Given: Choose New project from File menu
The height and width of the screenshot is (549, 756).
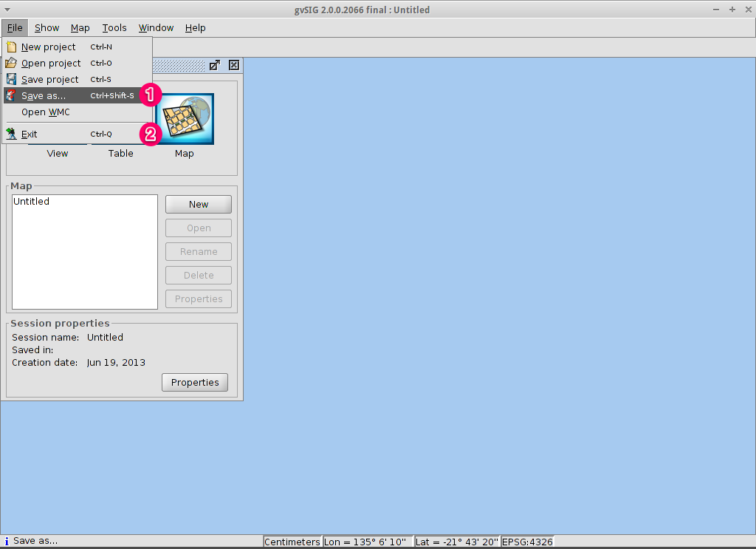Looking at the screenshot, I should coord(78,47).
